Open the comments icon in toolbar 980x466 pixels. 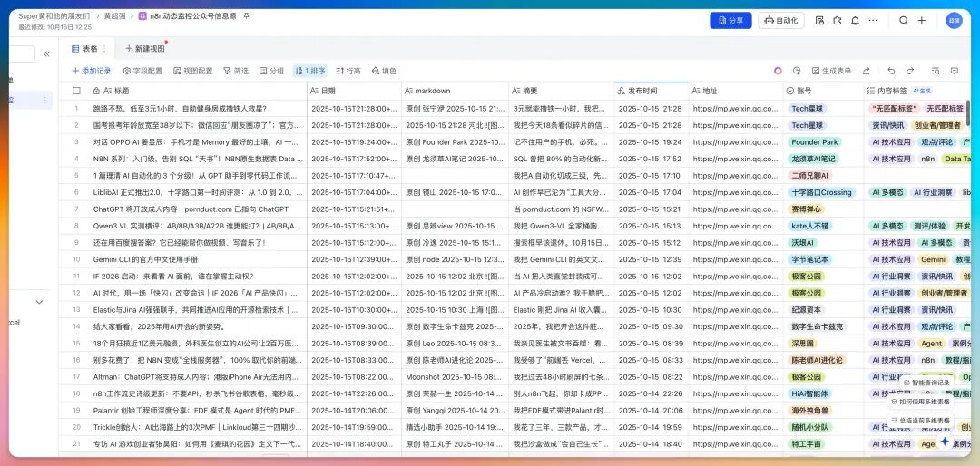point(954,71)
